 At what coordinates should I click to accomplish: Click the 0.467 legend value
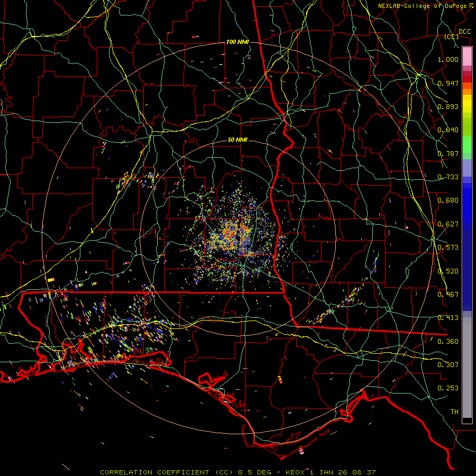tap(448, 295)
